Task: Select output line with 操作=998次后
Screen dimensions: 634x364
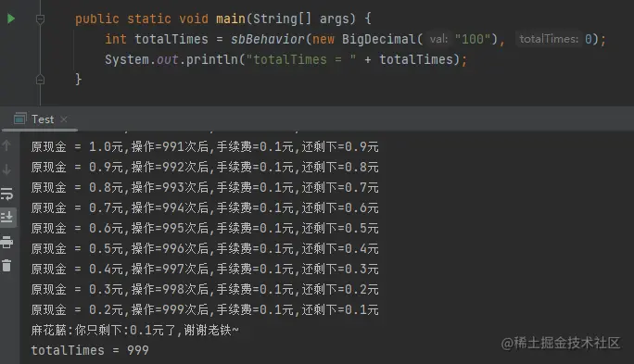Action: [x=205, y=289]
